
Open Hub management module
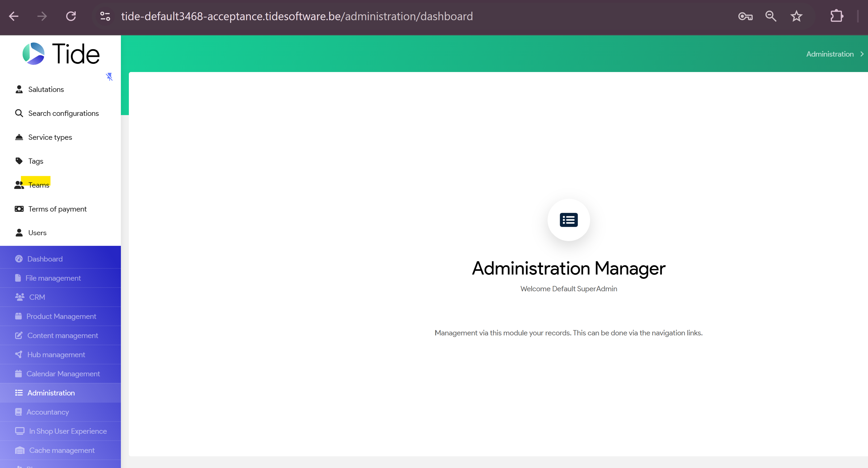pyautogui.click(x=56, y=355)
